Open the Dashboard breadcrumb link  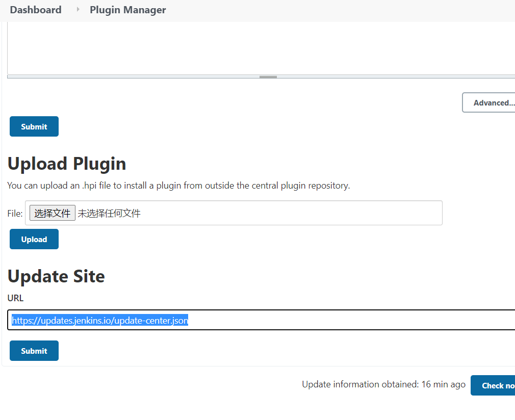[36, 10]
